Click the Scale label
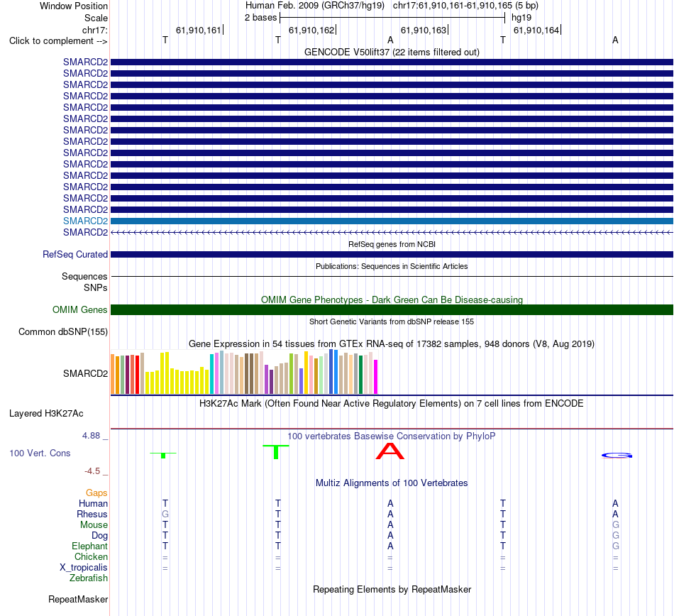This screenshot has width=674, height=616. [96, 18]
